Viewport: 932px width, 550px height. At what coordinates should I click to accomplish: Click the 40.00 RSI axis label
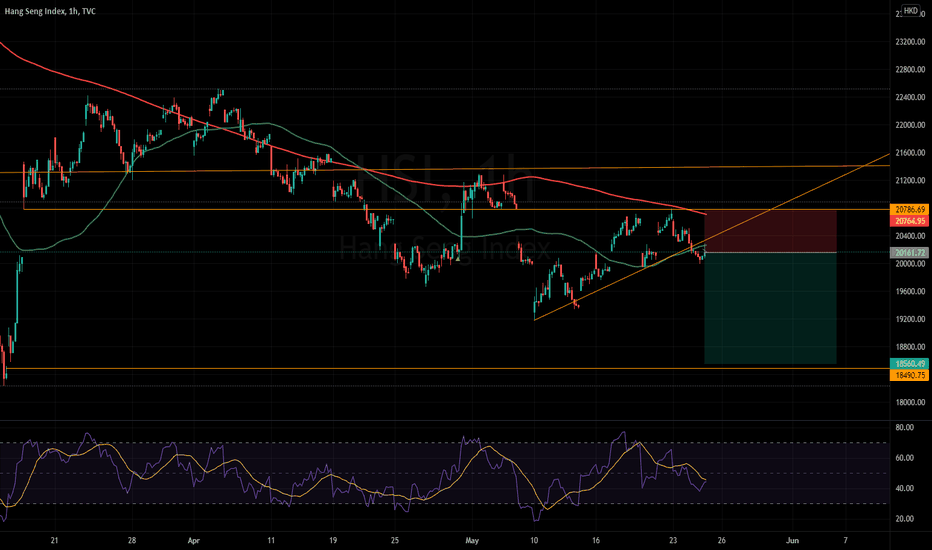pyautogui.click(x=905, y=488)
